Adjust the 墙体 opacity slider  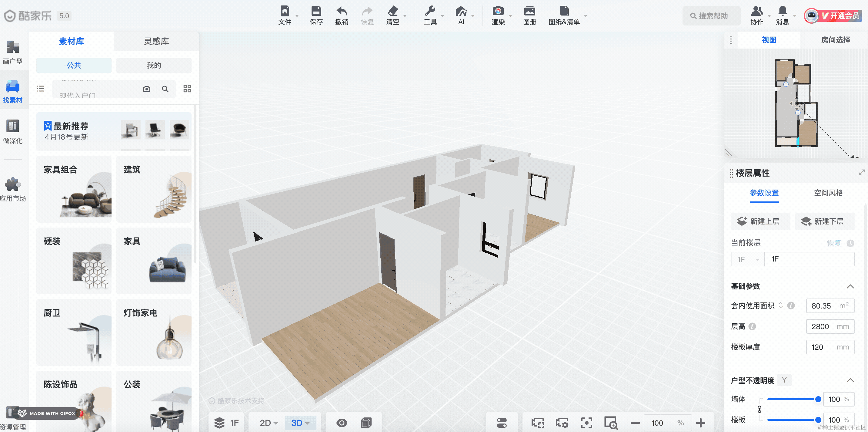coord(794,399)
